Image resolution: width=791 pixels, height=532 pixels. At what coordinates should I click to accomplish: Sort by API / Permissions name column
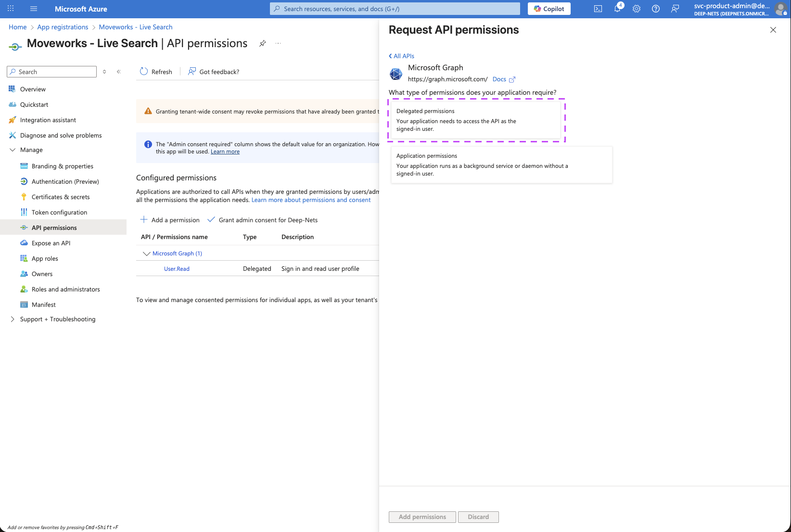pyautogui.click(x=174, y=237)
